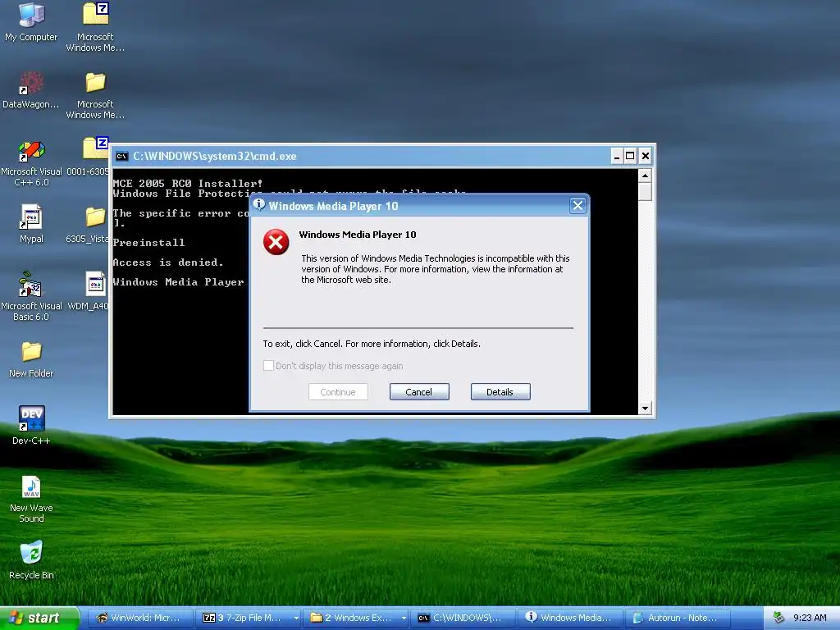Switch to WinWorld taskbar button
The width and height of the screenshot is (840, 630).
click(x=139, y=618)
